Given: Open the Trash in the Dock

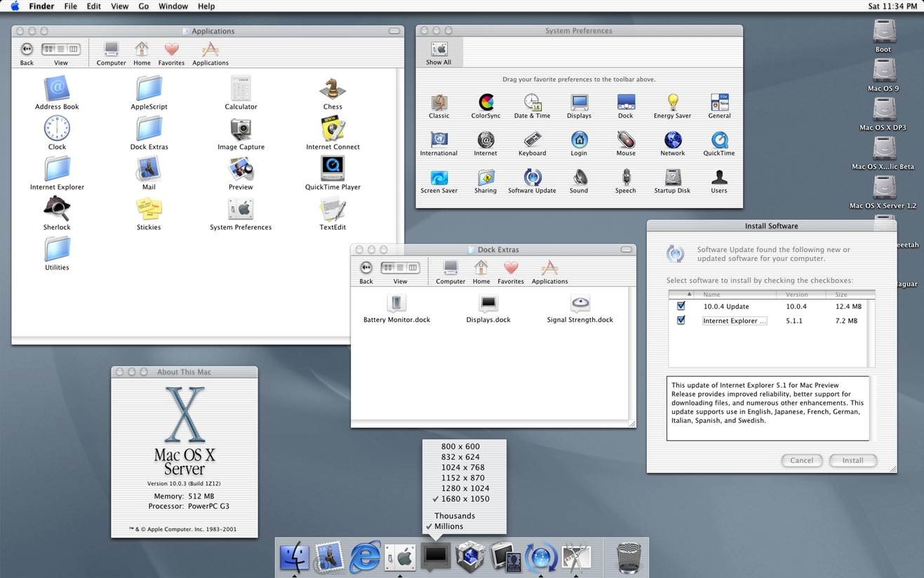Looking at the screenshot, I should (628, 558).
